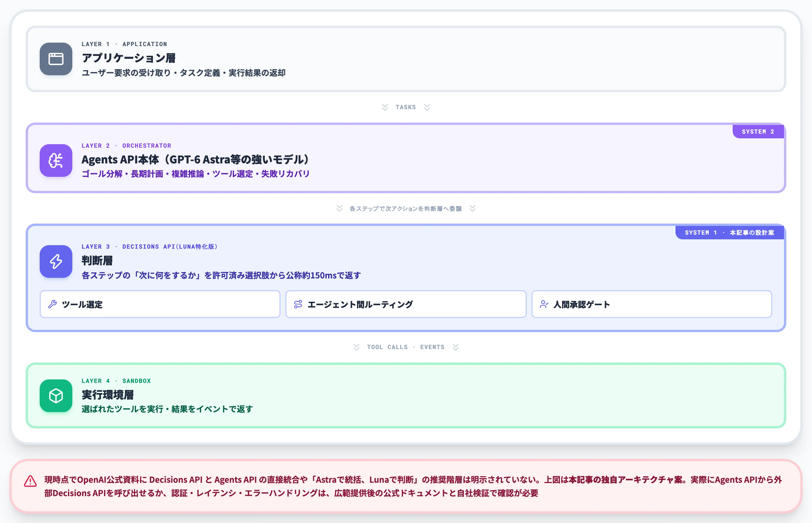Screen dimensions: 812x523
Task: Click the chevrons left of 各ステップで次アクション text
Action: [x=339, y=208]
